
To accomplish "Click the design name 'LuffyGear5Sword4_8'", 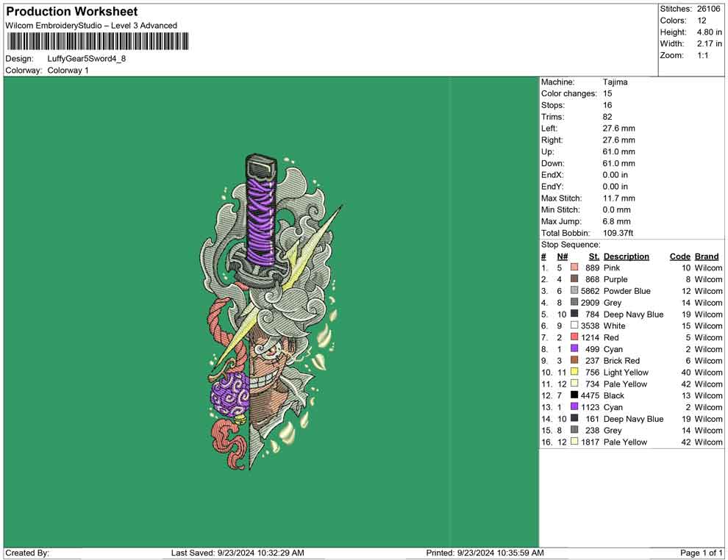I will click(x=86, y=59).
